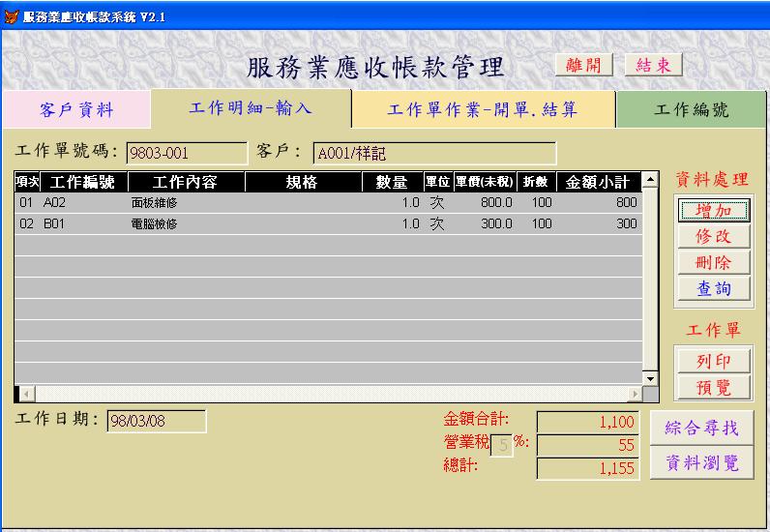Click the 總計 field 1,155
This screenshot has height=532, width=770.
[588, 468]
